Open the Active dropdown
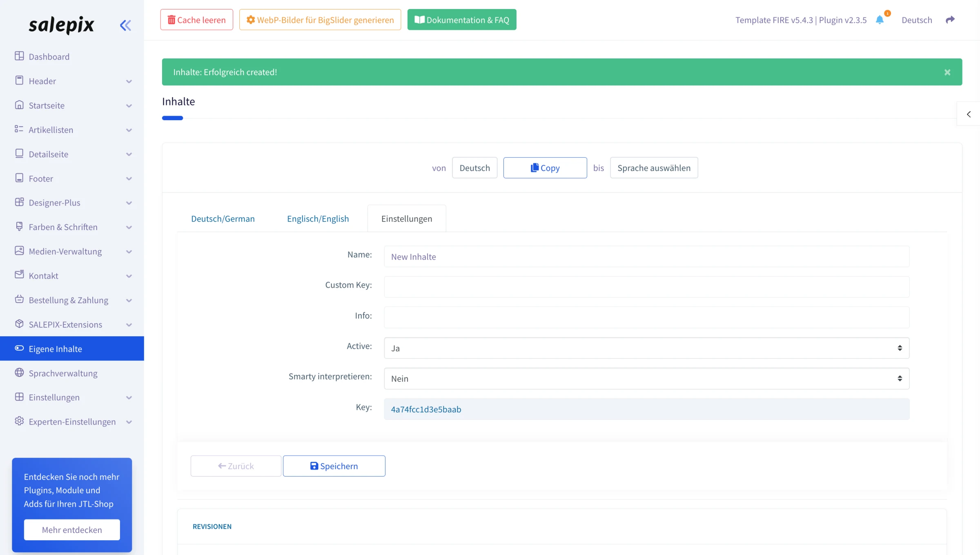 (x=647, y=348)
